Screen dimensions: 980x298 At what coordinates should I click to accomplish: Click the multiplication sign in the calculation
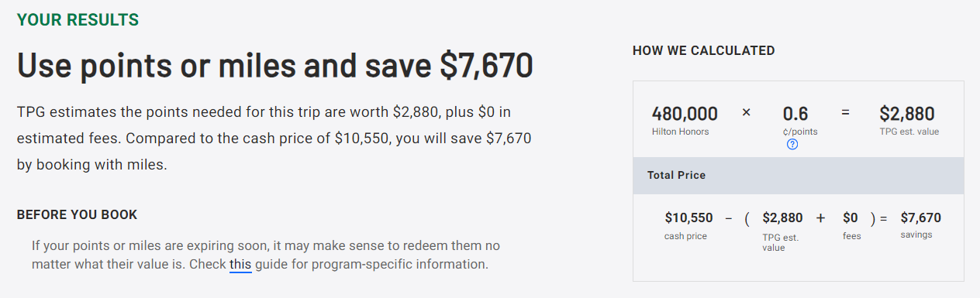pyautogui.click(x=747, y=112)
